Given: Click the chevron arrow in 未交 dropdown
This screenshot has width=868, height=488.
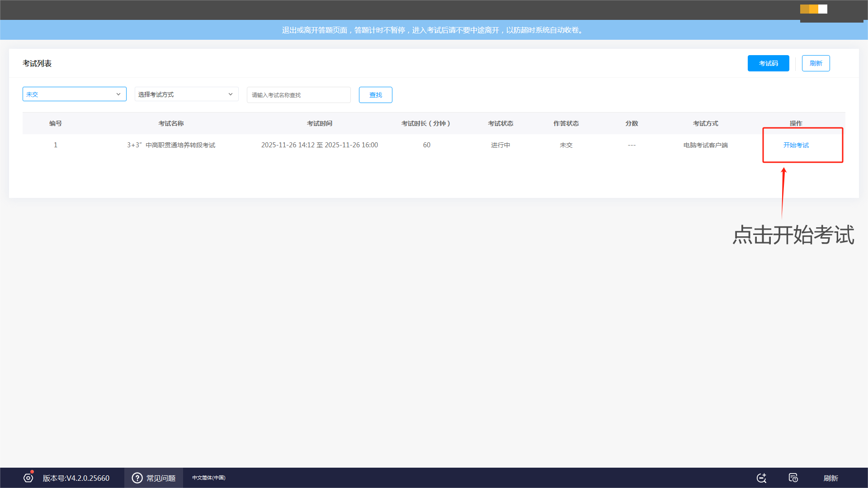Looking at the screenshot, I should 118,94.
